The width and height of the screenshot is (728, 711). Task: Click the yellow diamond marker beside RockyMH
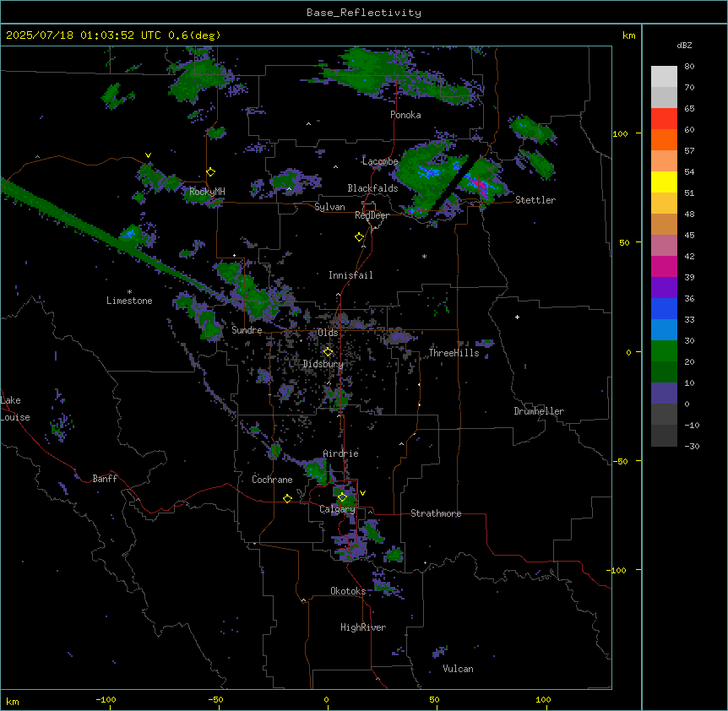pyautogui.click(x=211, y=172)
